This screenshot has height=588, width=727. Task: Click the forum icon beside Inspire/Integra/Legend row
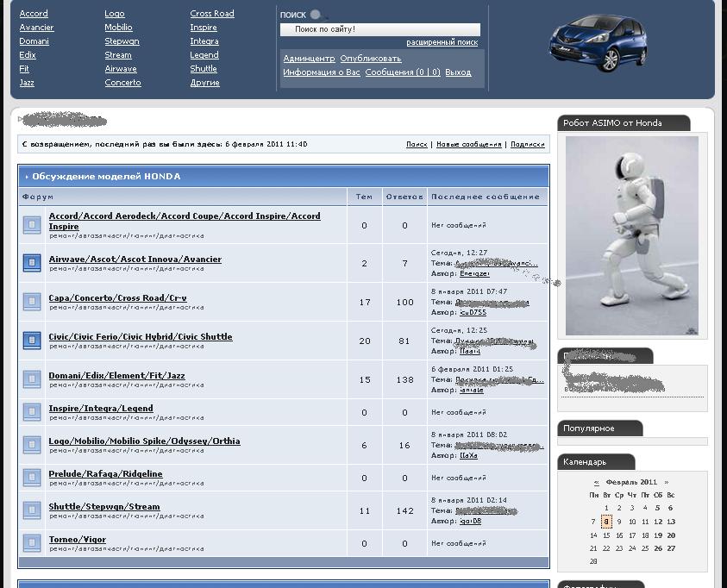(32, 412)
